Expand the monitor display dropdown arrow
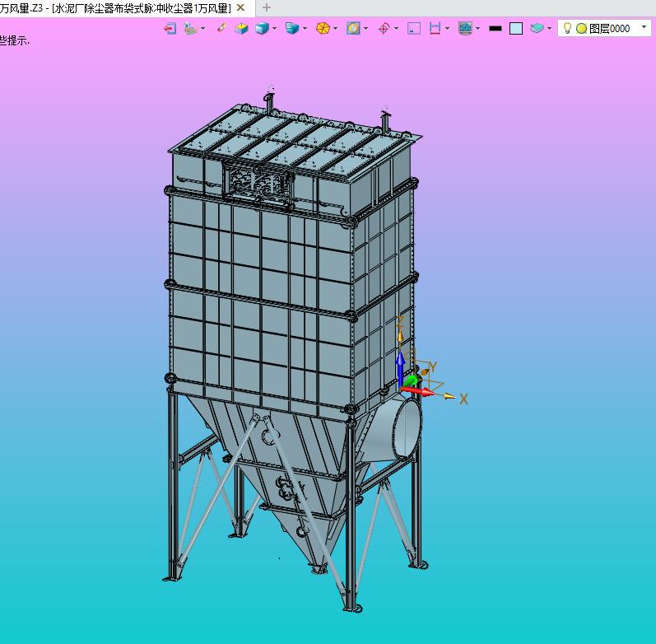Image resolution: width=656 pixels, height=644 pixels. [x=477, y=29]
